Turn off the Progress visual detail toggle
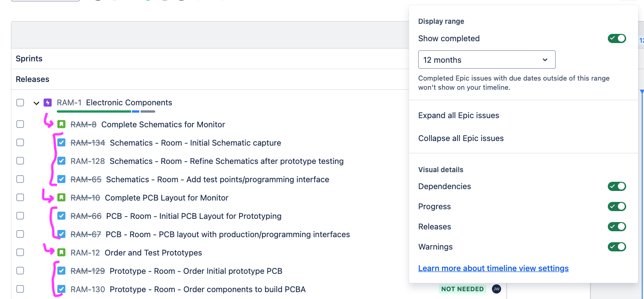 tap(617, 207)
